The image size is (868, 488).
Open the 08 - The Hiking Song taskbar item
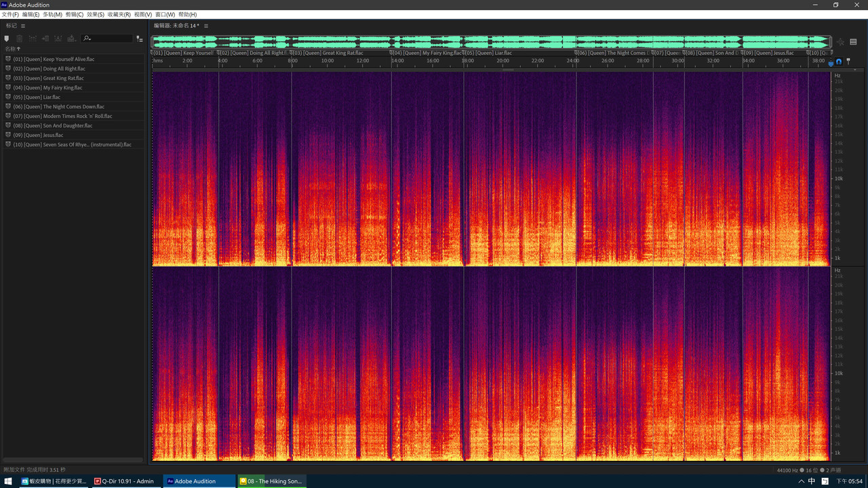tap(271, 481)
